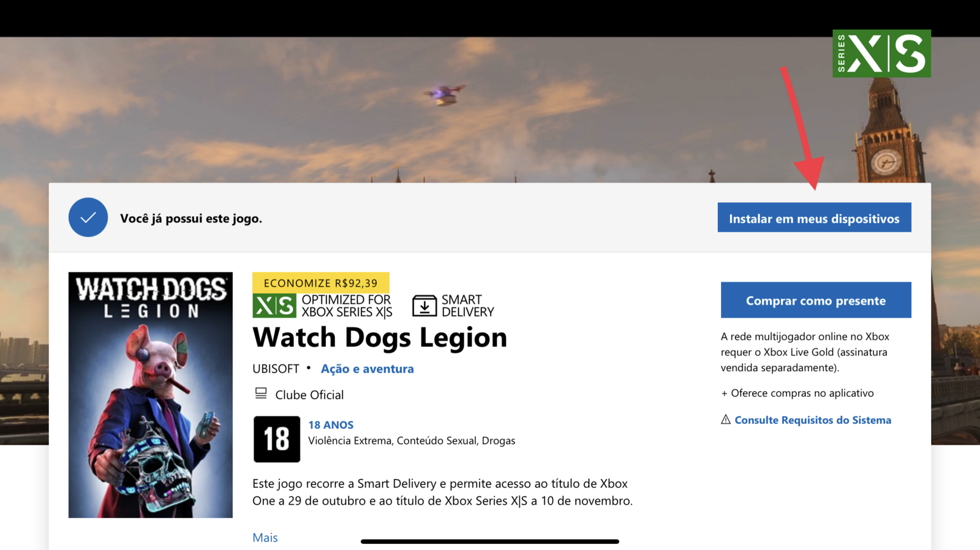Open the 18 ANOS rating link
The height and width of the screenshot is (550, 980).
(331, 424)
